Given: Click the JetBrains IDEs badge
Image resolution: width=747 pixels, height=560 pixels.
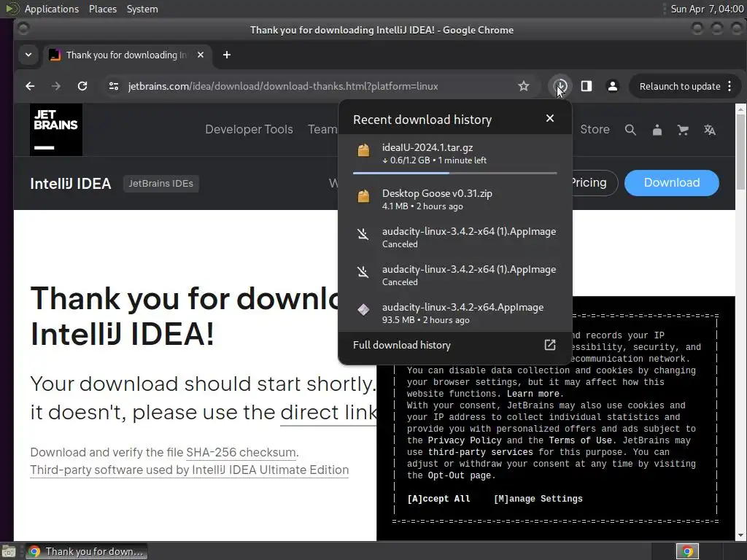Looking at the screenshot, I should (x=161, y=183).
